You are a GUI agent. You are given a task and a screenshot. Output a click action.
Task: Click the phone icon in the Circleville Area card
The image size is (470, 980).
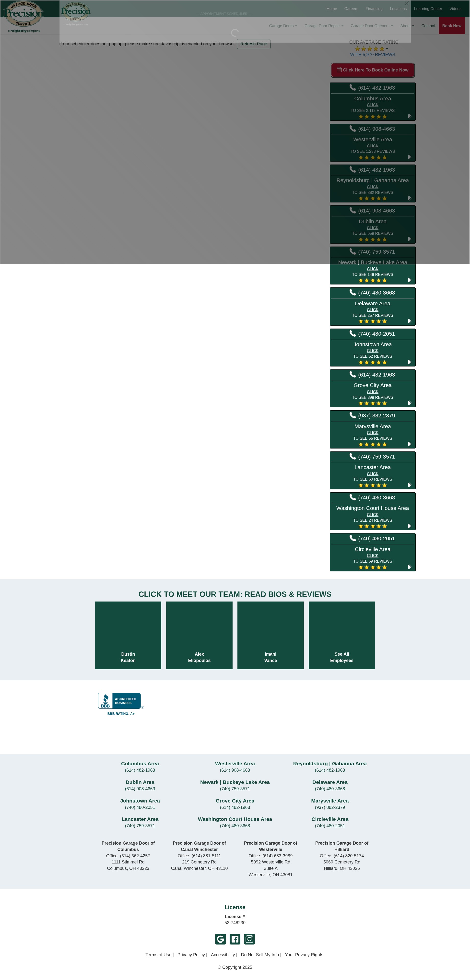(x=353, y=538)
